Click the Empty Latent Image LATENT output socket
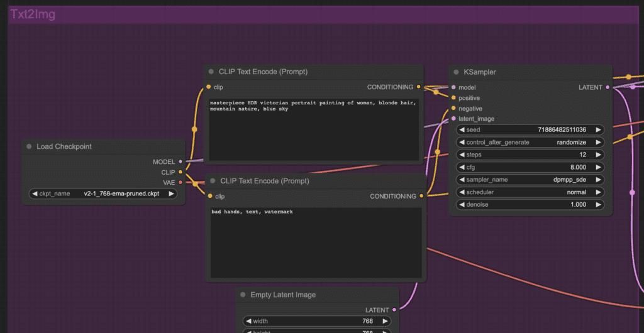This screenshot has width=644, height=333. coord(394,310)
